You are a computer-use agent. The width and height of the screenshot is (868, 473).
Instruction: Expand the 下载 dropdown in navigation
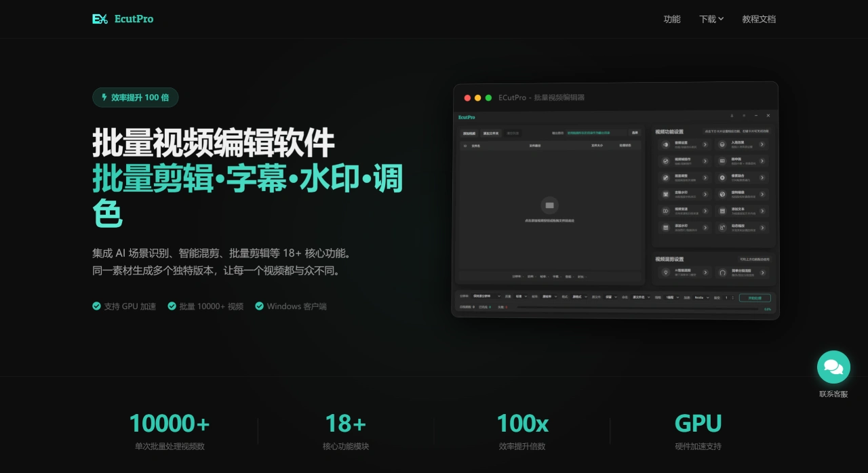tap(711, 19)
